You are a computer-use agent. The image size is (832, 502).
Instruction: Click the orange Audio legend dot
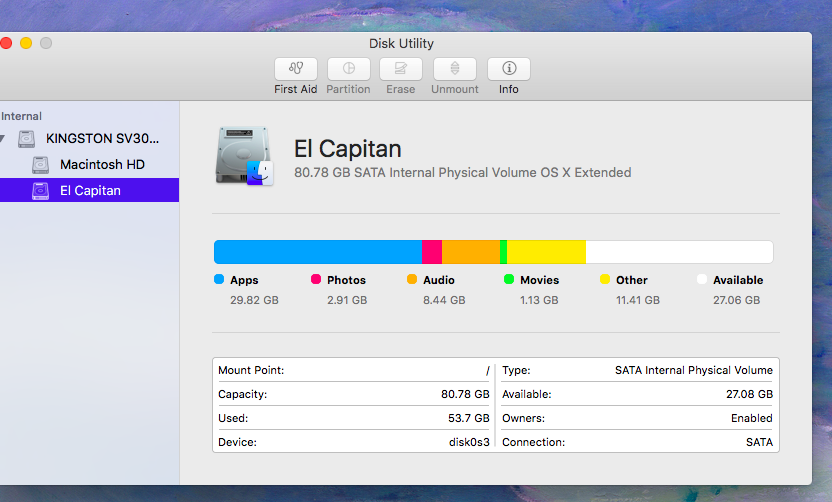click(x=412, y=279)
